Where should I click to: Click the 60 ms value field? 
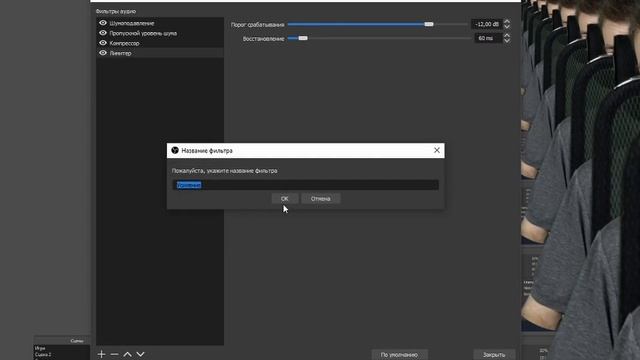[x=488, y=38]
